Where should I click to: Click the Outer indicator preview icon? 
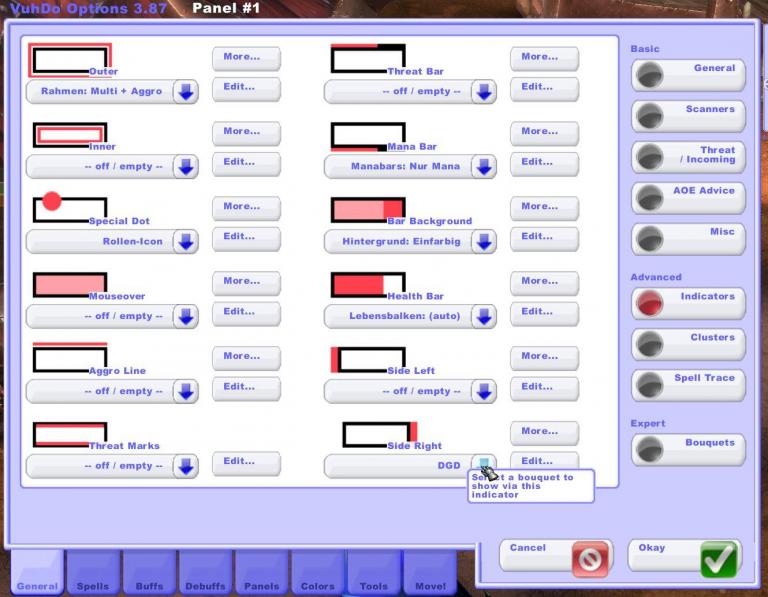[x=70, y=60]
